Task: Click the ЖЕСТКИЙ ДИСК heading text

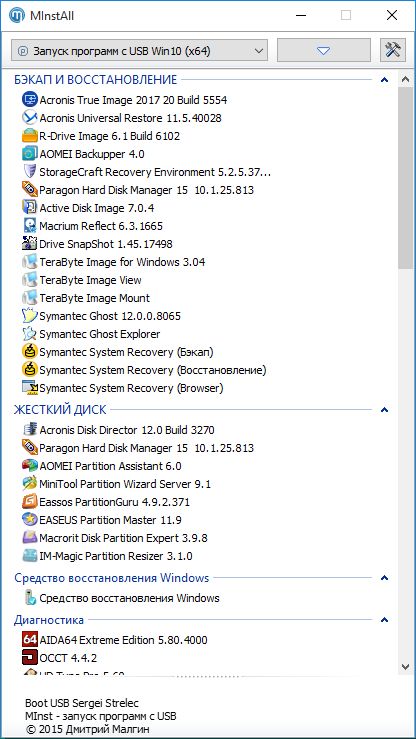Action: tap(60, 410)
